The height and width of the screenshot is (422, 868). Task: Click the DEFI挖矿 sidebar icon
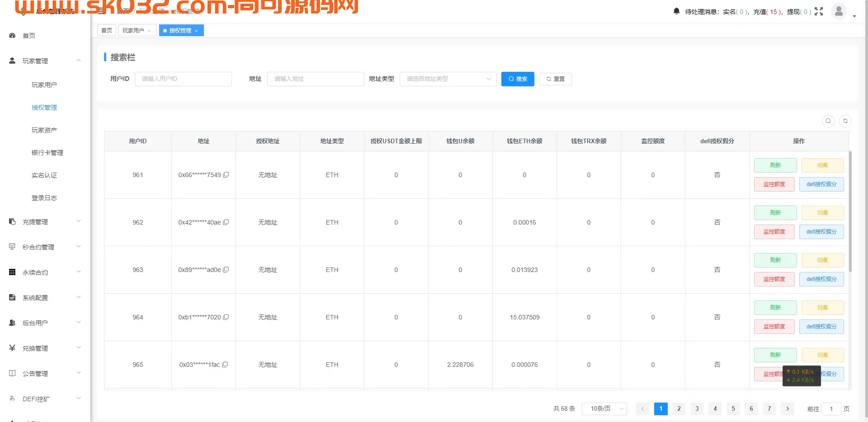coord(12,399)
